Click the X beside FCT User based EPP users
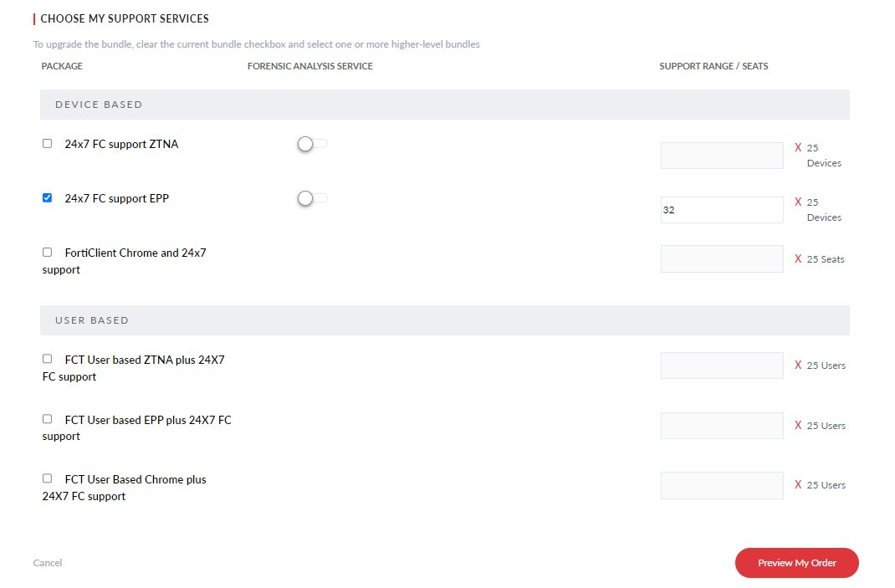The width and height of the screenshot is (895, 588). coord(799,425)
